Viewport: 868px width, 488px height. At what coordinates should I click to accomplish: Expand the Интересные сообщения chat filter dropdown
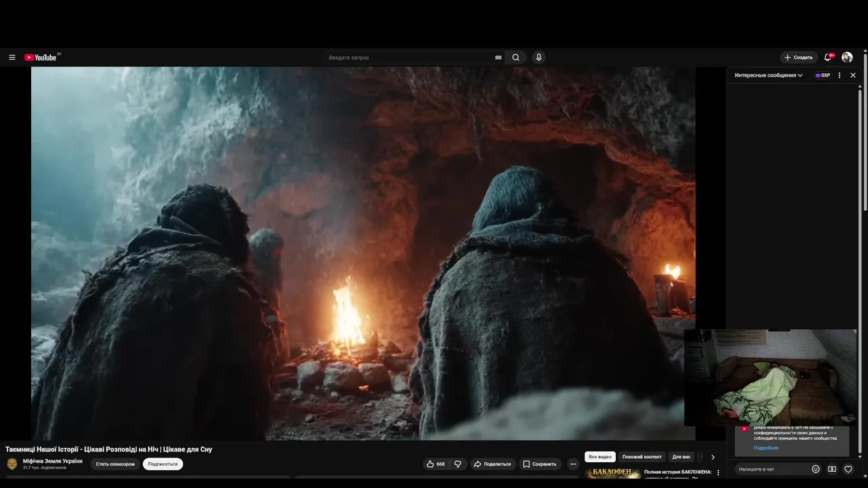768,75
